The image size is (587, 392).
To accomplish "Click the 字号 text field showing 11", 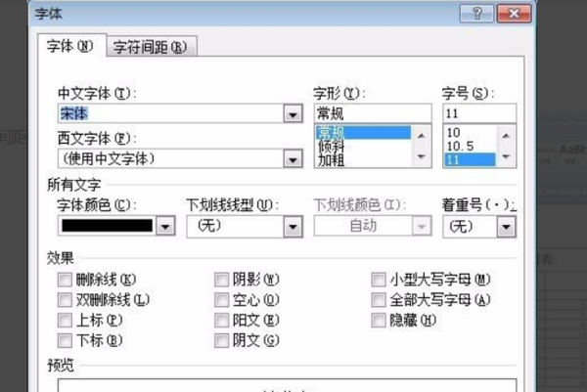I will [x=479, y=113].
